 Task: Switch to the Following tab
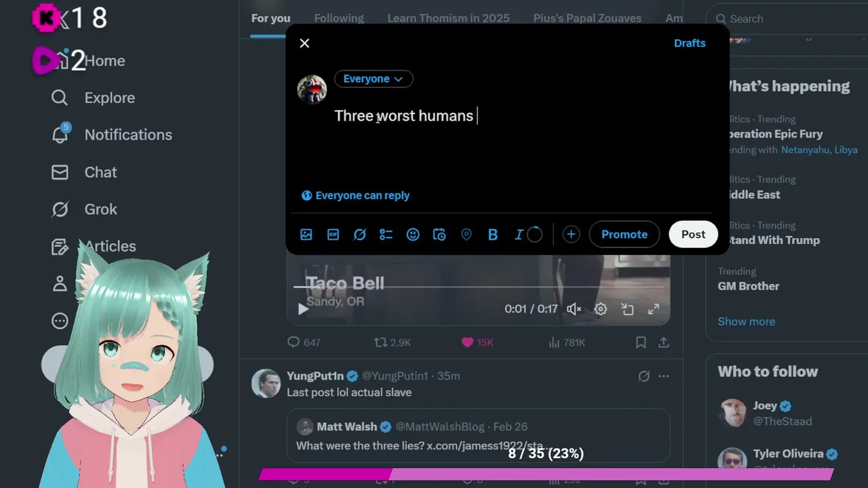coord(339,18)
